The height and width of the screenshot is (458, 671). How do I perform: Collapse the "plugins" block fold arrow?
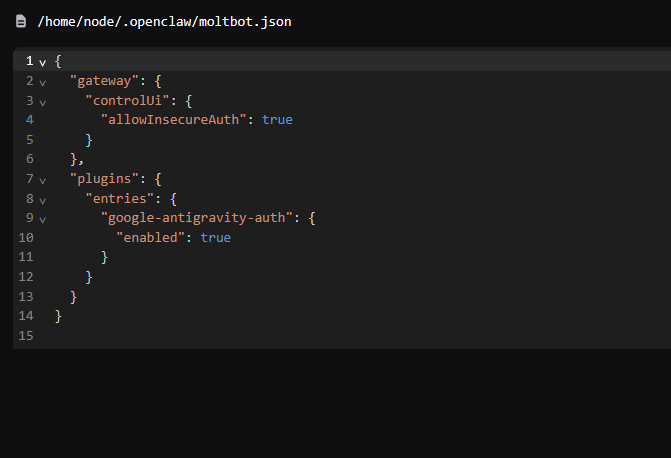[x=42, y=180]
